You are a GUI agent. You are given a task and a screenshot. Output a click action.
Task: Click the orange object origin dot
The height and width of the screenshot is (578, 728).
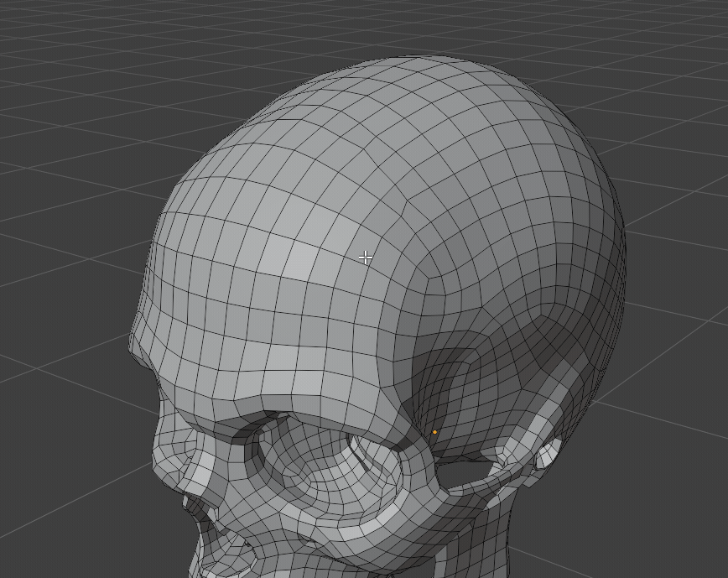pyautogui.click(x=434, y=432)
